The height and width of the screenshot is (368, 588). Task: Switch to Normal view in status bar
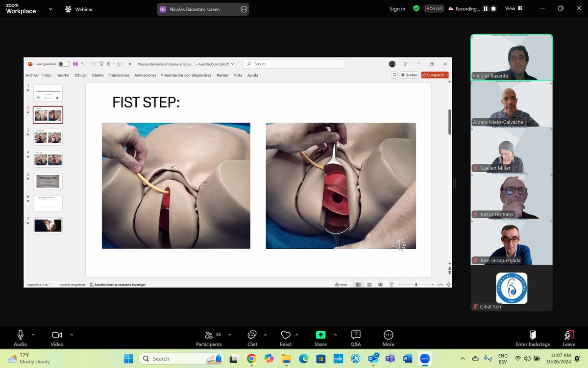[359, 285]
